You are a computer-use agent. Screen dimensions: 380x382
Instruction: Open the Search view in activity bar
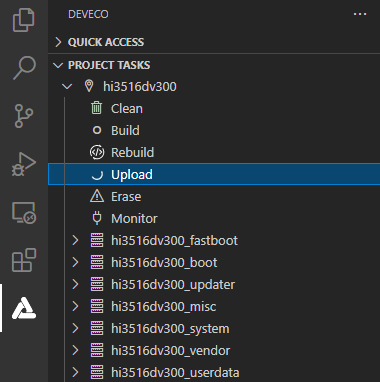pos(24,68)
